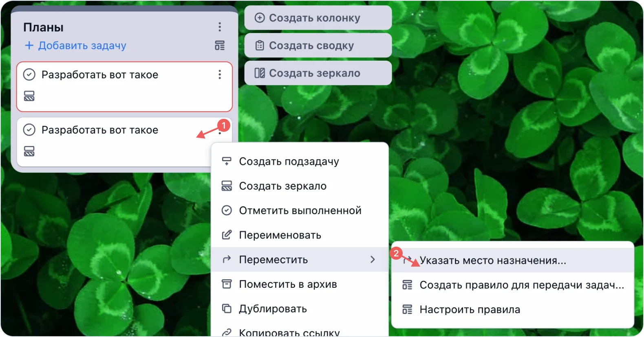Image resolution: width=644 pixels, height=337 pixels.
Task: Select Переместить menu item
Action: tap(300, 259)
